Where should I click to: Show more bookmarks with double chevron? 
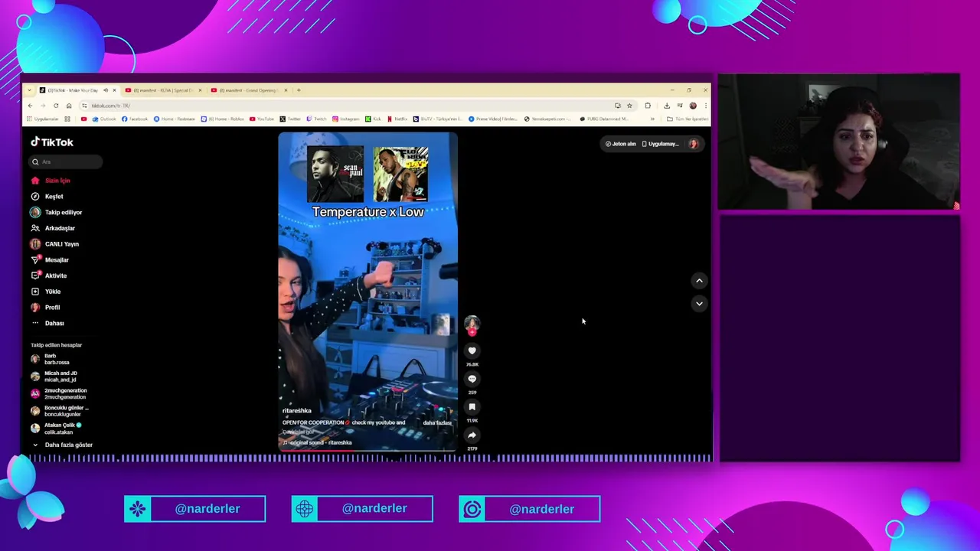tap(652, 119)
